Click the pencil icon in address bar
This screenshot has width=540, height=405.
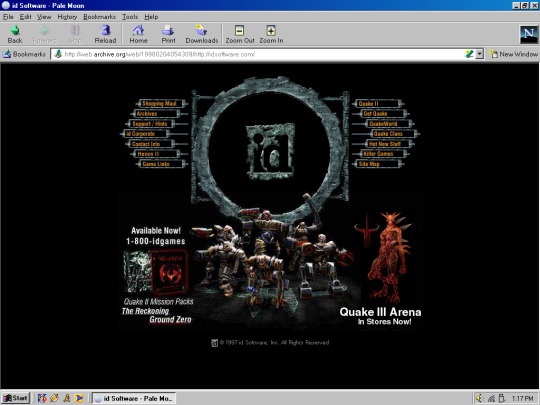[x=469, y=54]
